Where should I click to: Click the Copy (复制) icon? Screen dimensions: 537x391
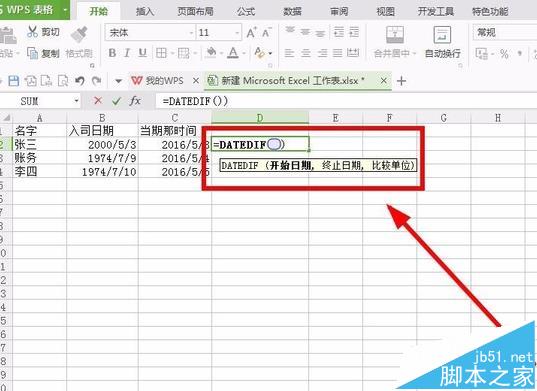pyautogui.click(x=33, y=53)
